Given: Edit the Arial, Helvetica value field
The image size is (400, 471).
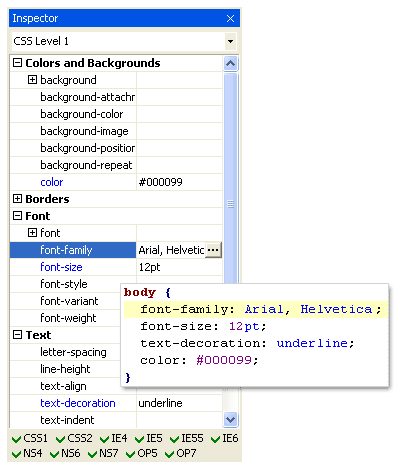Looking at the screenshot, I should pyautogui.click(x=171, y=250).
